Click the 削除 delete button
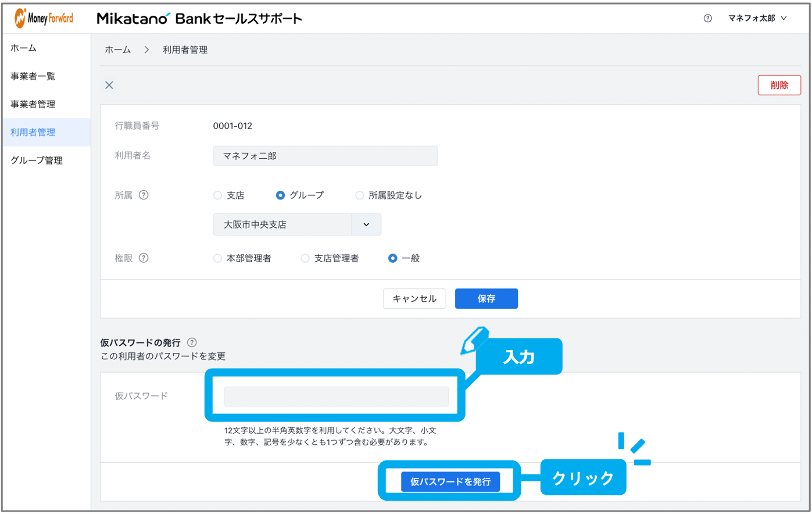This screenshot has height=514, width=812. pos(779,85)
